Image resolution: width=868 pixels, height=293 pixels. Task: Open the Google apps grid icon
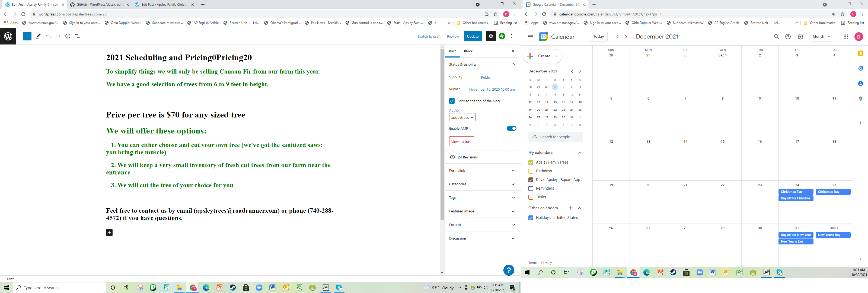tap(845, 36)
